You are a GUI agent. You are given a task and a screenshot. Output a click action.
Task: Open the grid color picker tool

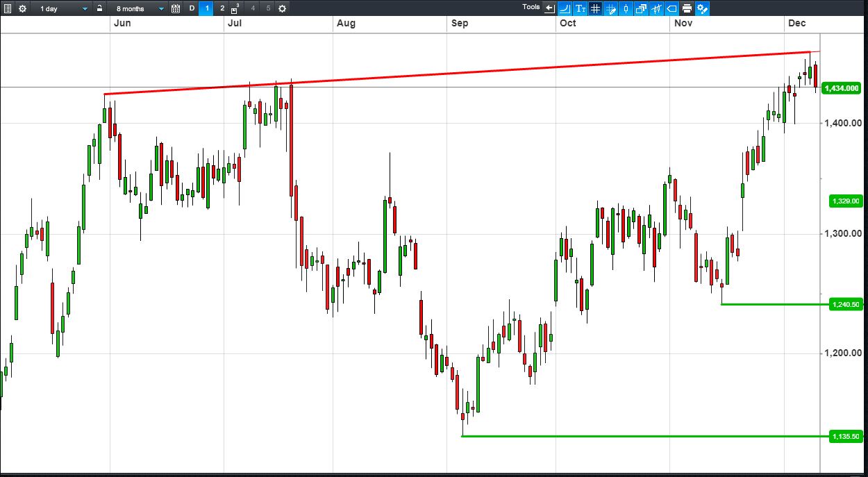(x=610, y=8)
